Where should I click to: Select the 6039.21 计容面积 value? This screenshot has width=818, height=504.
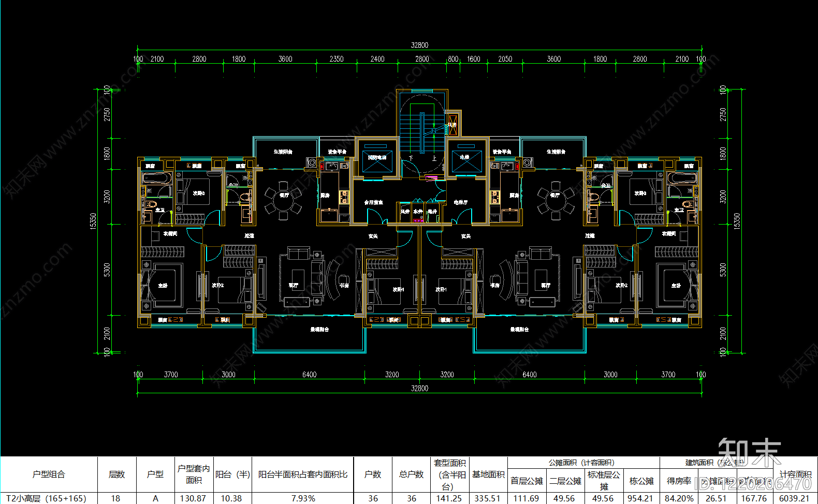(795, 498)
